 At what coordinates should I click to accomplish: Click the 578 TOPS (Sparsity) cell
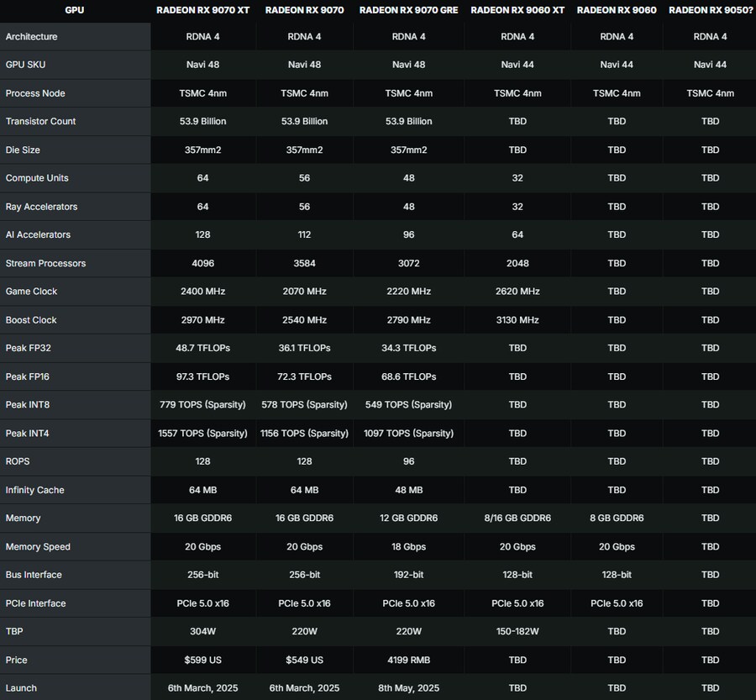(304, 405)
